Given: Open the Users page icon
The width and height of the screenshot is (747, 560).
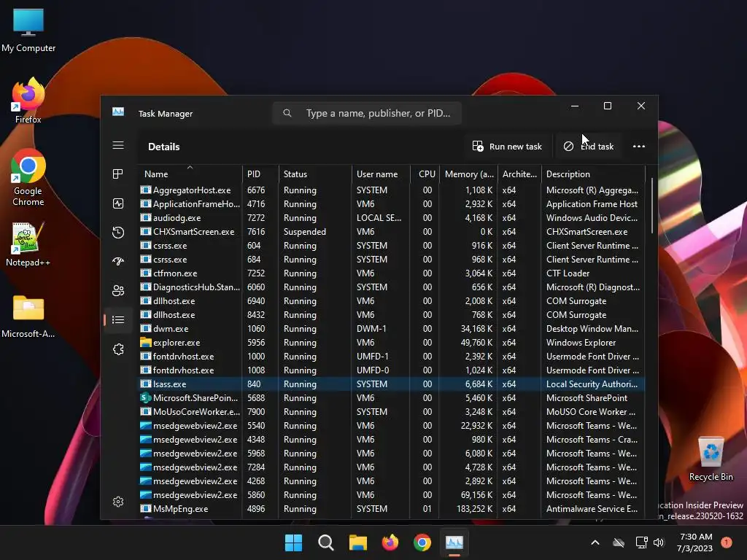Looking at the screenshot, I should [118, 290].
